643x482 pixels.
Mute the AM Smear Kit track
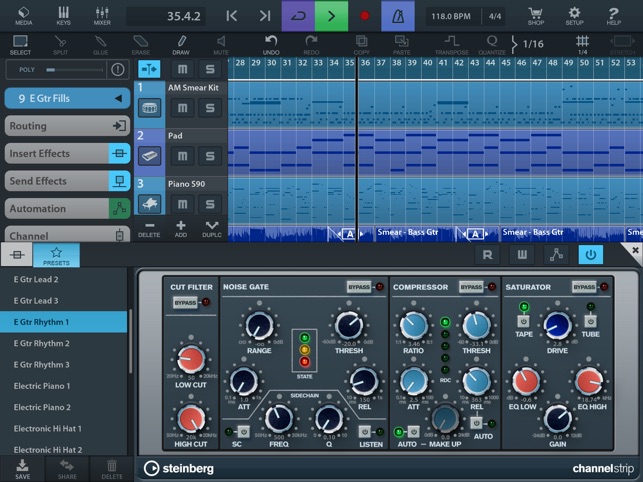(182, 109)
